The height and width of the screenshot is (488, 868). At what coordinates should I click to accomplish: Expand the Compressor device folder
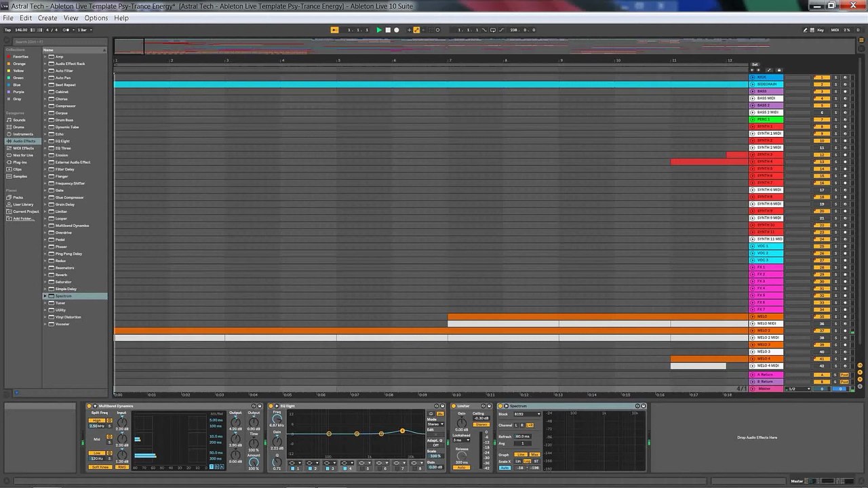45,106
